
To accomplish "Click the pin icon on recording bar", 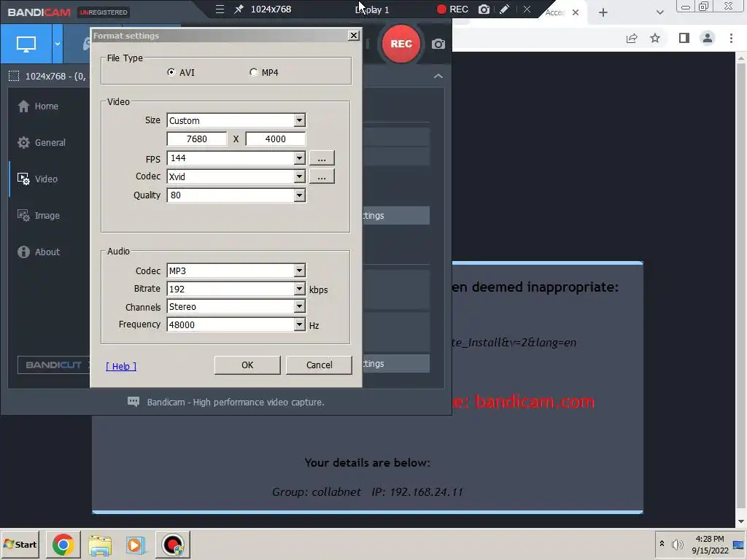I will (239, 9).
